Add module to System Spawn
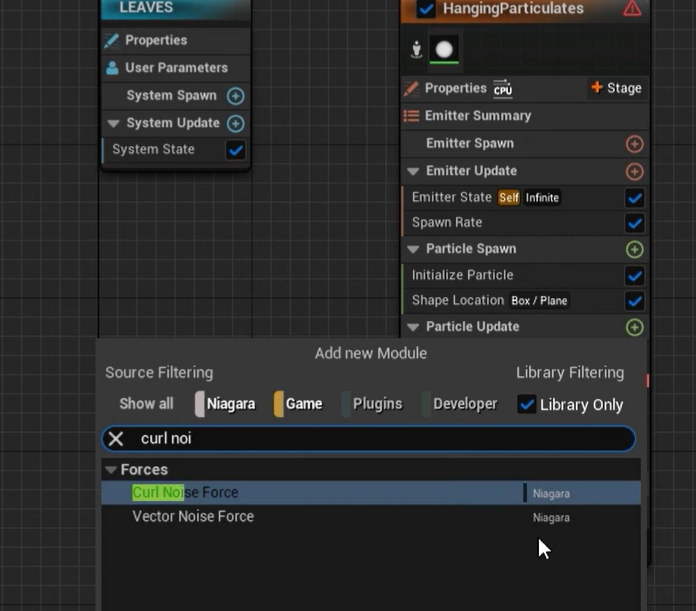The image size is (696, 611). [235, 96]
